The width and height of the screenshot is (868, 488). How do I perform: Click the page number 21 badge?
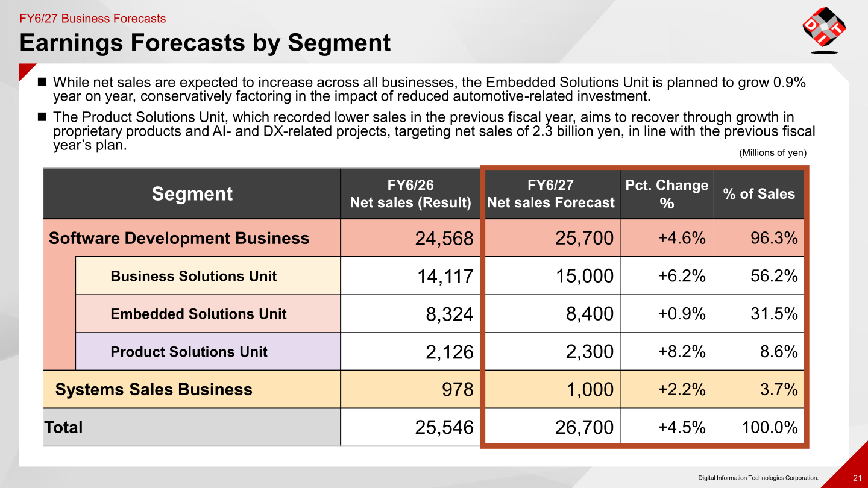coord(857,478)
